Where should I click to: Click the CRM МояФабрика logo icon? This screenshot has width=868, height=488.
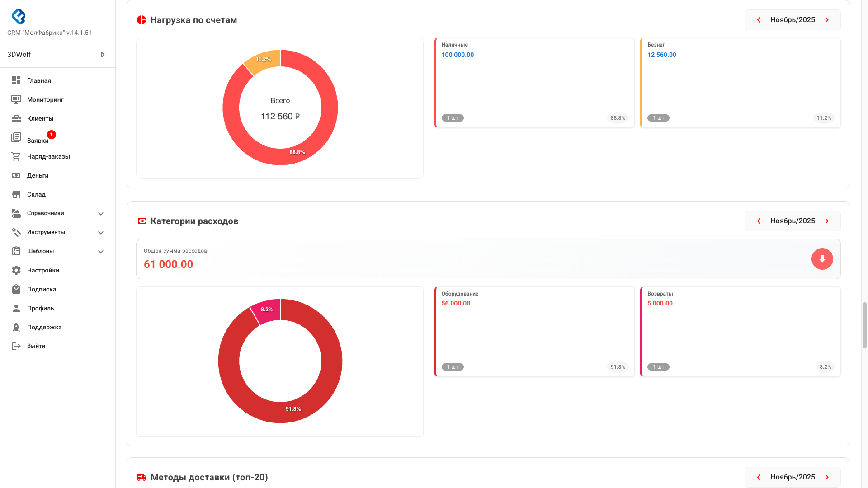click(x=19, y=17)
